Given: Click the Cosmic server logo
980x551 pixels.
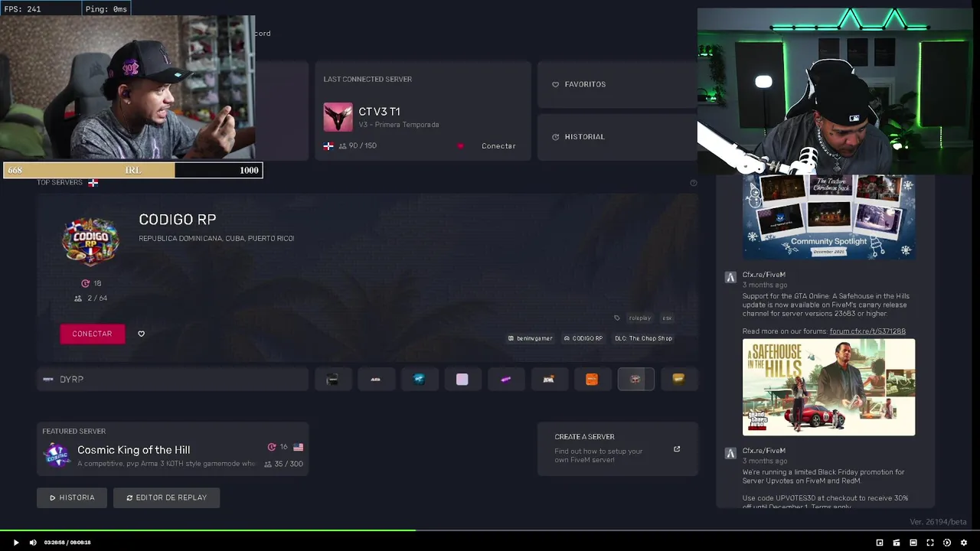Looking at the screenshot, I should tap(57, 455).
